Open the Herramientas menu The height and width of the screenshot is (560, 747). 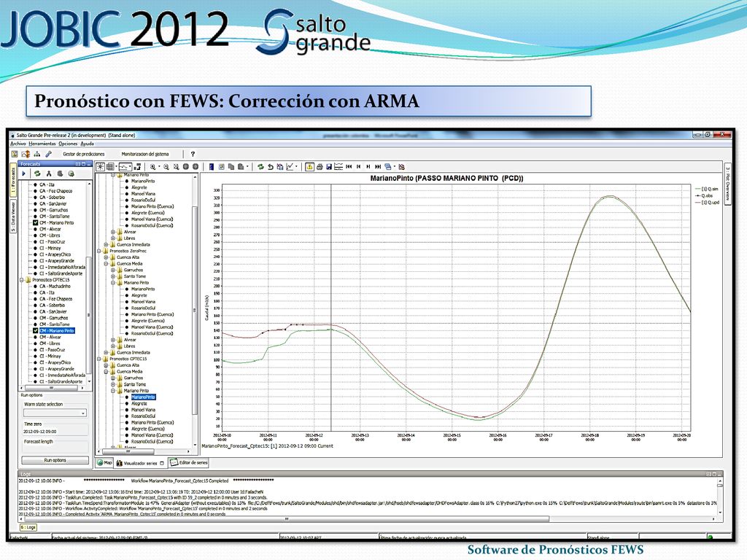42,144
